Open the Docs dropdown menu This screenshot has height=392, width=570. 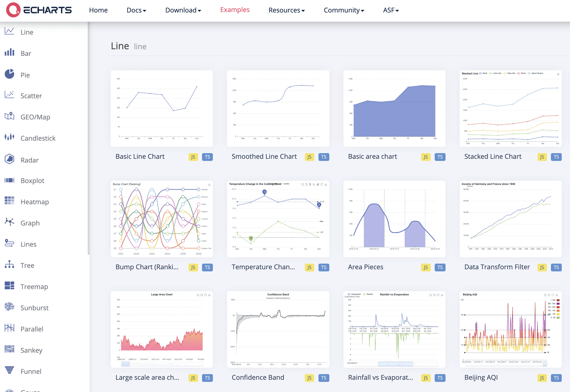136,10
